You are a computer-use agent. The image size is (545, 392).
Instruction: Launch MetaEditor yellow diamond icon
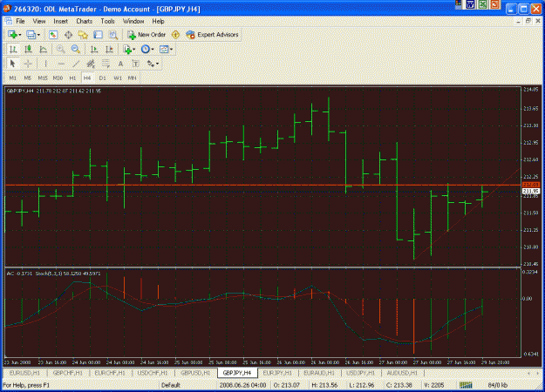click(175, 35)
